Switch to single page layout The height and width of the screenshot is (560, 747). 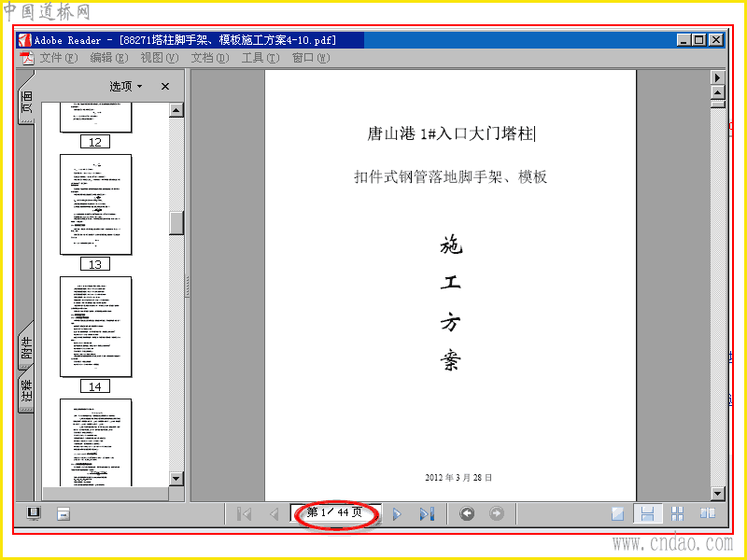point(618,514)
